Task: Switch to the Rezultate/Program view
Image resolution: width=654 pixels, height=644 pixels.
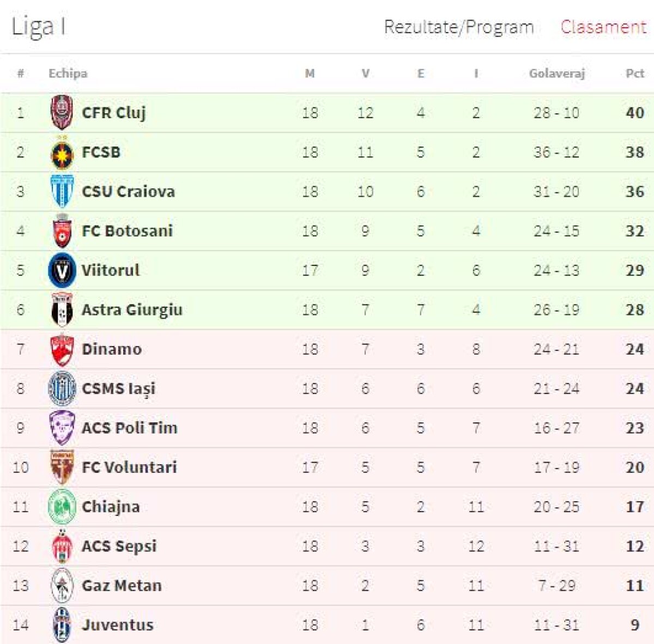Action: 459,26
